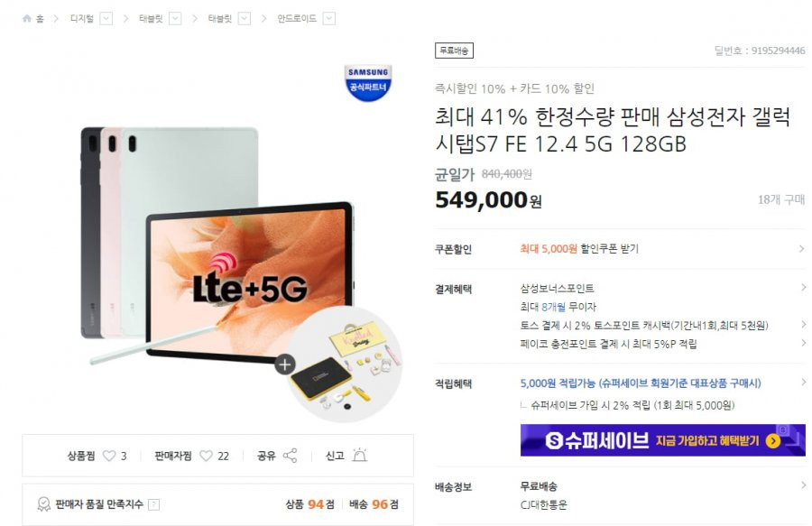Image resolution: width=812 pixels, height=526 pixels.
Task: Click the Galaxy Tab S7 FE product image
Action: click(217, 244)
